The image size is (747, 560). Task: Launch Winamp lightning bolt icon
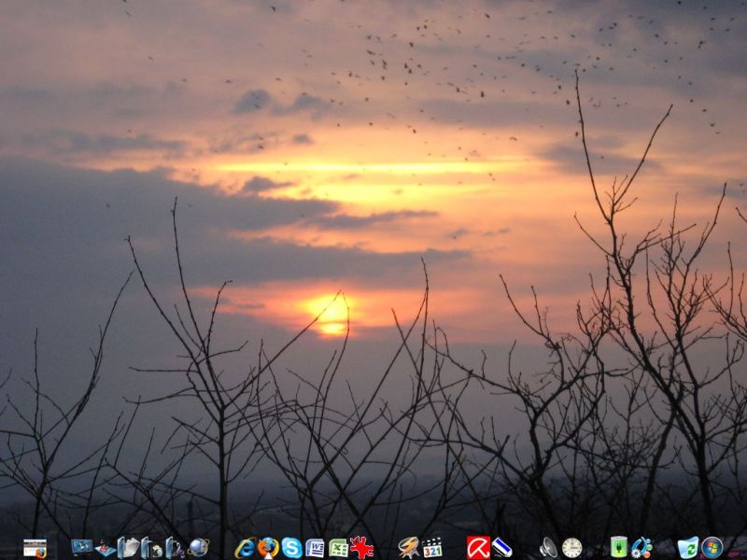coord(408,547)
